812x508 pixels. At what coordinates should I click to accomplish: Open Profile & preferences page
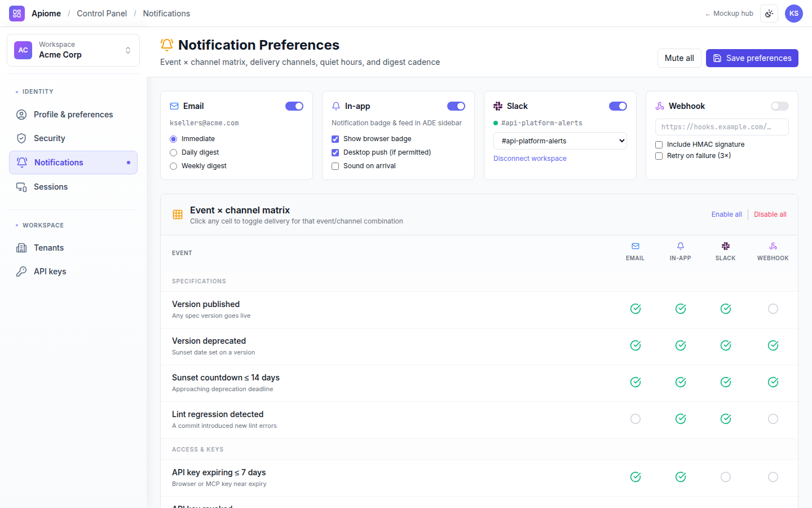(x=73, y=115)
